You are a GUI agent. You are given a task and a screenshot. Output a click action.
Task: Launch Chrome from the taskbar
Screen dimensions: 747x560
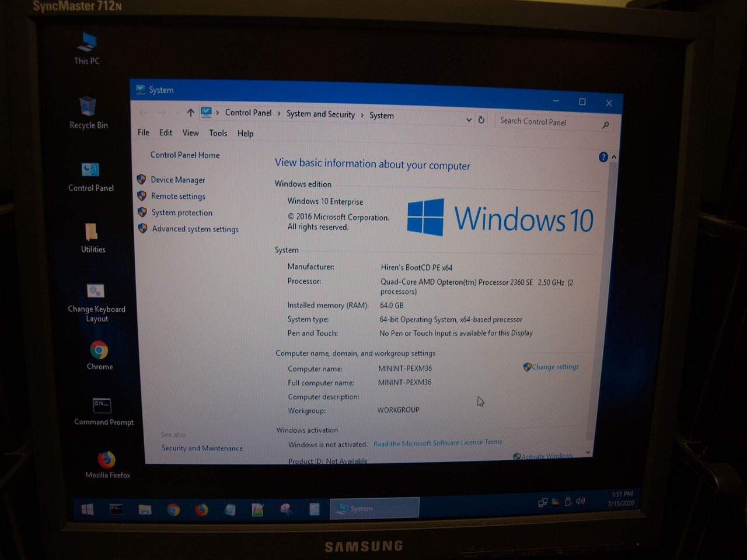click(x=173, y=510)
